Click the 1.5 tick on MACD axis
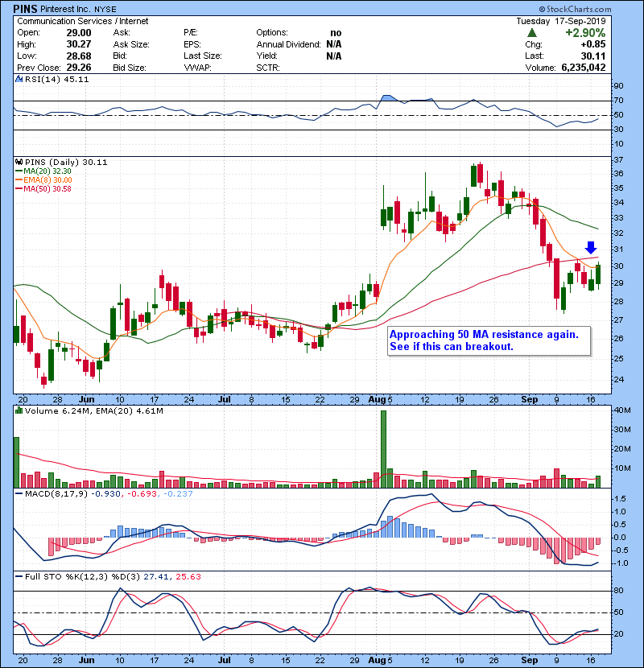 tap(620, 499)
